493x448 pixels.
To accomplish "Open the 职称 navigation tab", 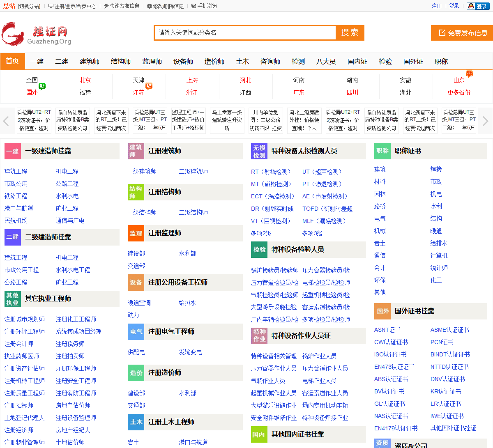I will pyautogui.click(x=441, y=62).
